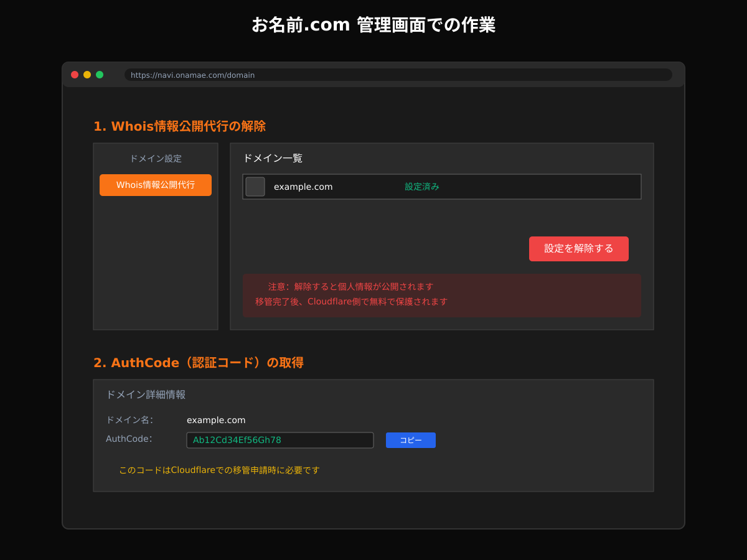Click the yellow minimize window dot
This screenshot has height=560, width=747.
[x=87, y=75]
